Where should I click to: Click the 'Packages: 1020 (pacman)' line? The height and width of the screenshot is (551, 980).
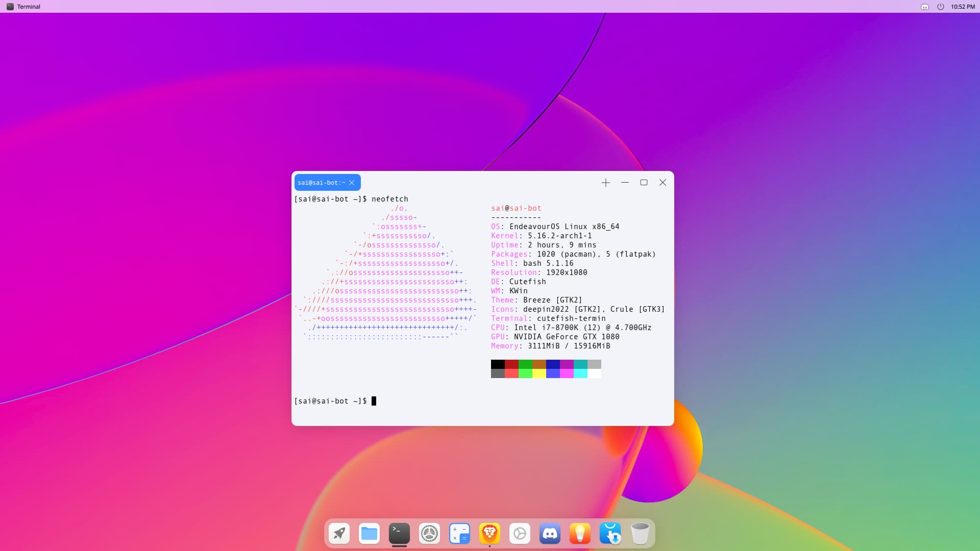(573, 254)
